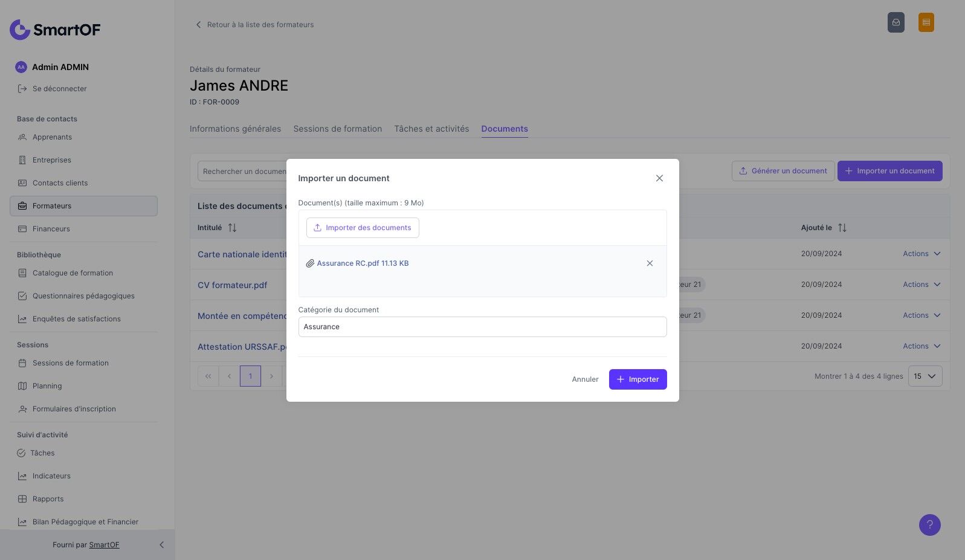This screenshot has height=560, width=965.
Task: Collapse the sidebar with the chevron
Action: (x=161, y=545)
